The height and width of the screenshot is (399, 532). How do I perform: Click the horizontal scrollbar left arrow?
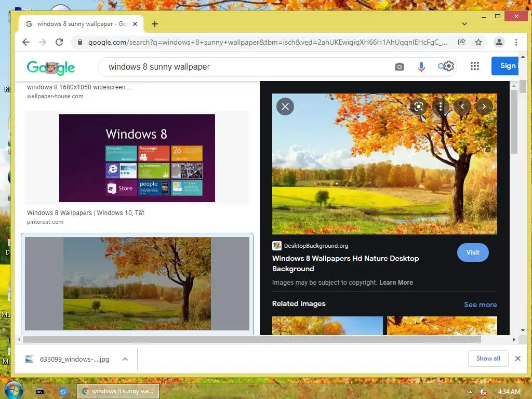click(x=19, y=339)
